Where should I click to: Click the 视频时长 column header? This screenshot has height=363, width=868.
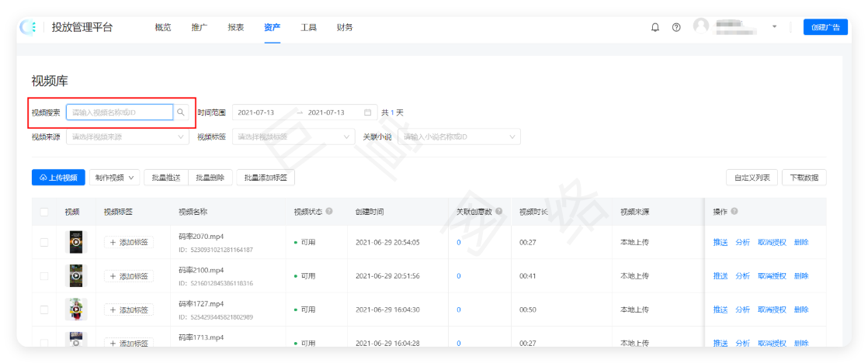533,212
